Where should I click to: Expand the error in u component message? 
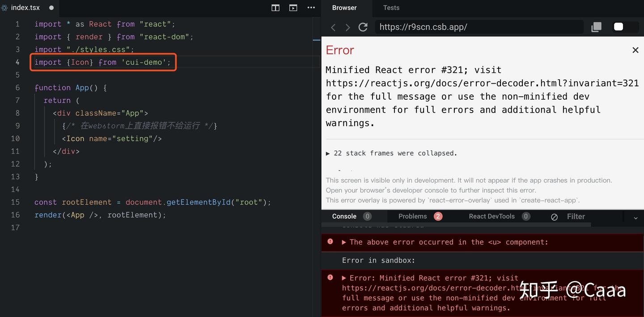344,242
